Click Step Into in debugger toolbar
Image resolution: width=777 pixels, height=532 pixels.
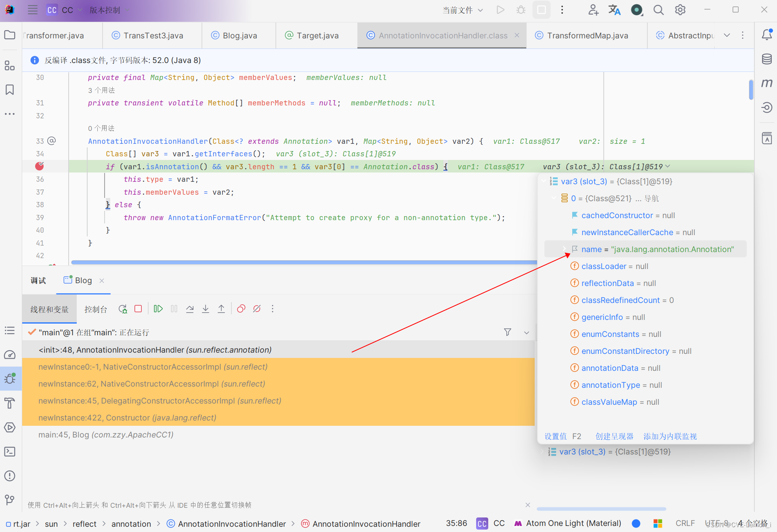point(206,309)
